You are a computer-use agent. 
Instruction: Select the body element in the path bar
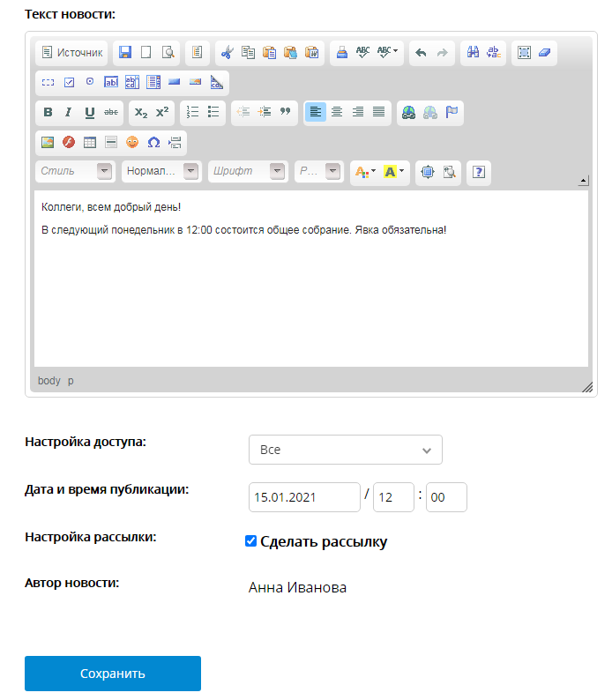click(x=49, y=381)
